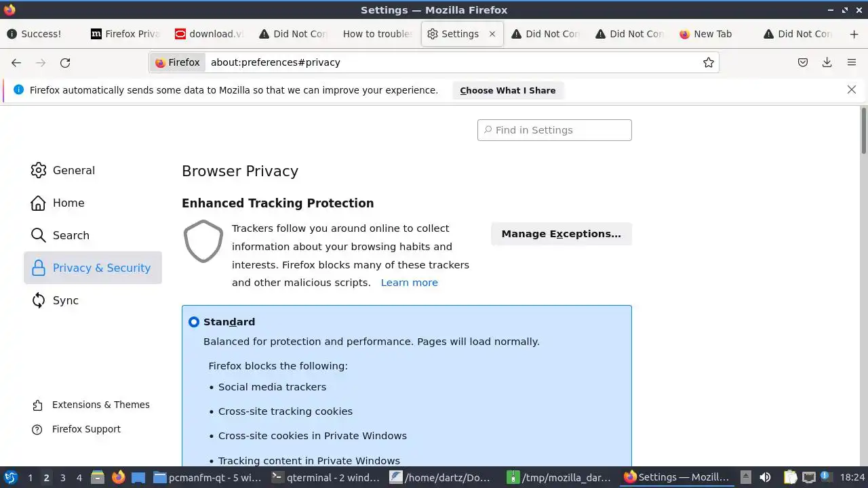Open Search settings category
Image resolution: width=868 pixels, height=488 pixels.
[x=93, y=235]
